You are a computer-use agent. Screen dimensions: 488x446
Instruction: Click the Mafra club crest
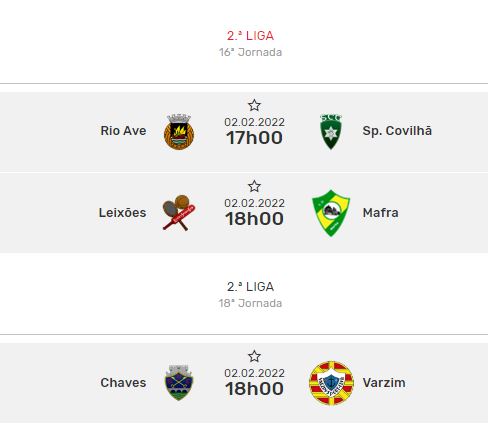[x=331, y=213]
